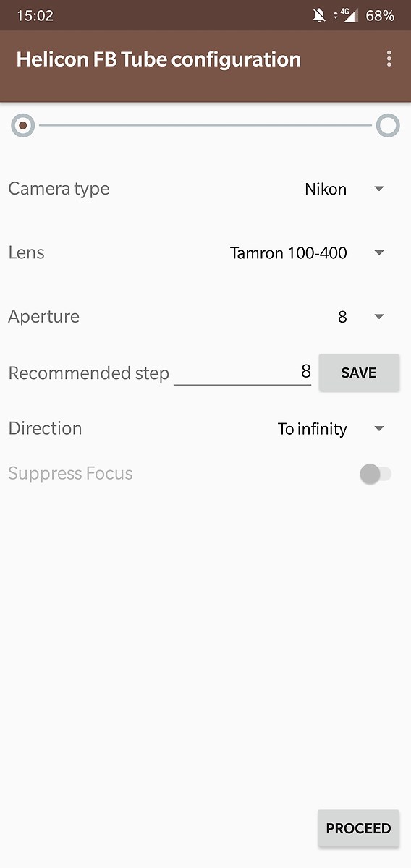
Task: Click the PROCEED button
Action: [x=358, y=829]
